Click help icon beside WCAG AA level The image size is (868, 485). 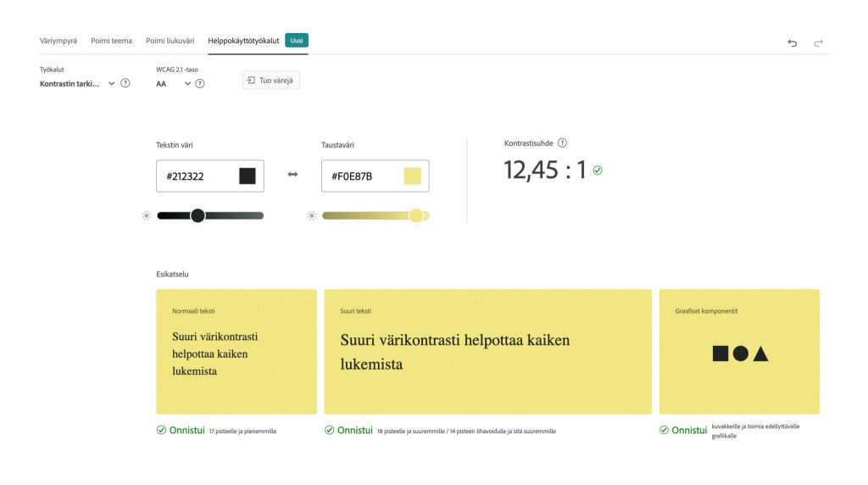(200, 83)
